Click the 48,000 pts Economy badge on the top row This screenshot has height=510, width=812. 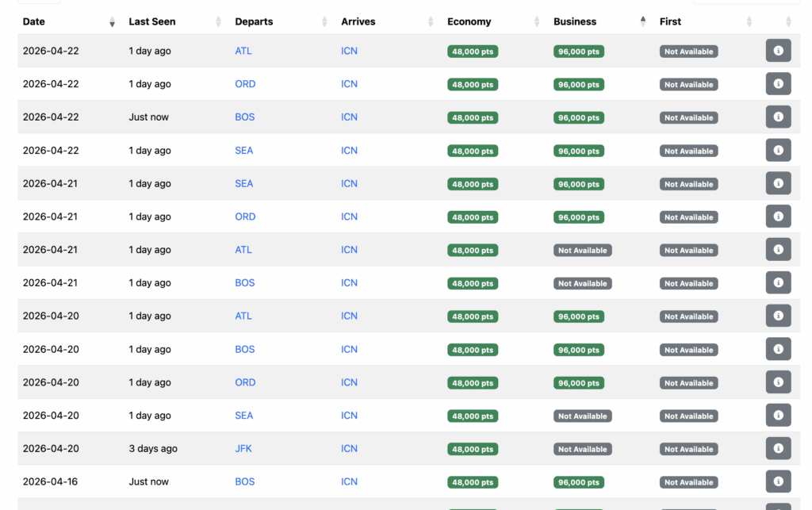(473, 51)
